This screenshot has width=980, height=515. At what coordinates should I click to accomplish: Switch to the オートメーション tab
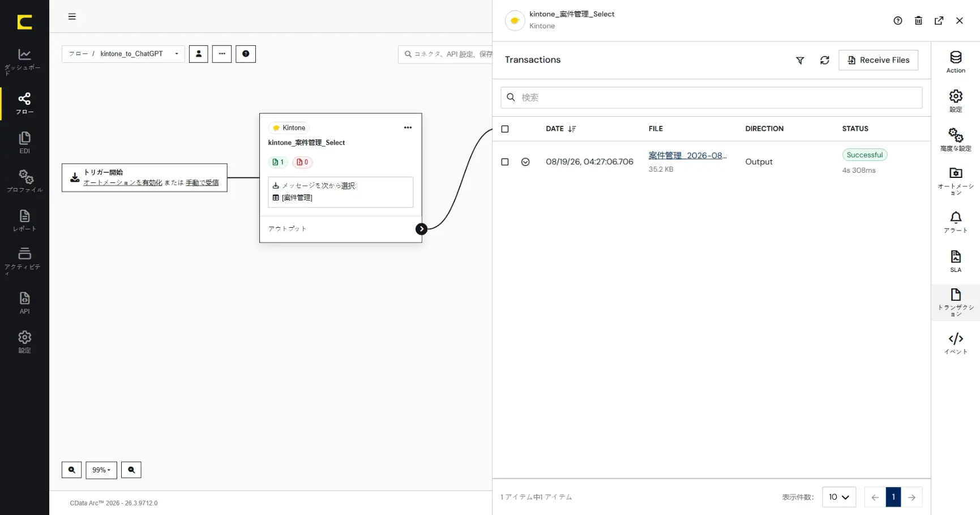(x=956, y=181)
